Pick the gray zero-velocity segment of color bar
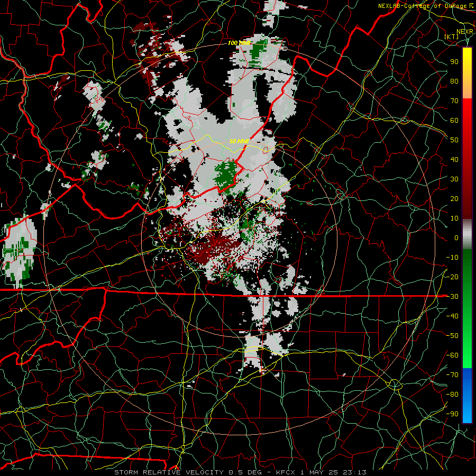This screenshot has width=476, height=476. (x=467, y=234)
